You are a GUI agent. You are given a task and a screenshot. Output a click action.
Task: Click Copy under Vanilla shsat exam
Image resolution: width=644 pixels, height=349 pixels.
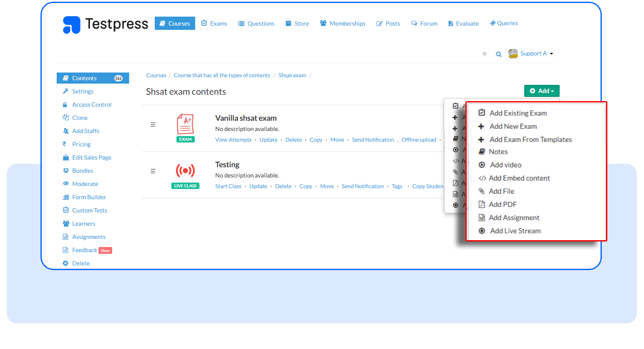coord(316,140)
